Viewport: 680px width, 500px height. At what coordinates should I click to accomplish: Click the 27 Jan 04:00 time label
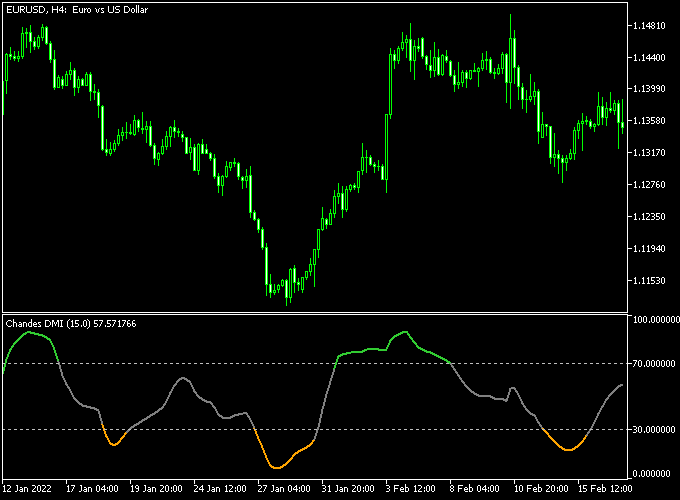tap(283, 489)
